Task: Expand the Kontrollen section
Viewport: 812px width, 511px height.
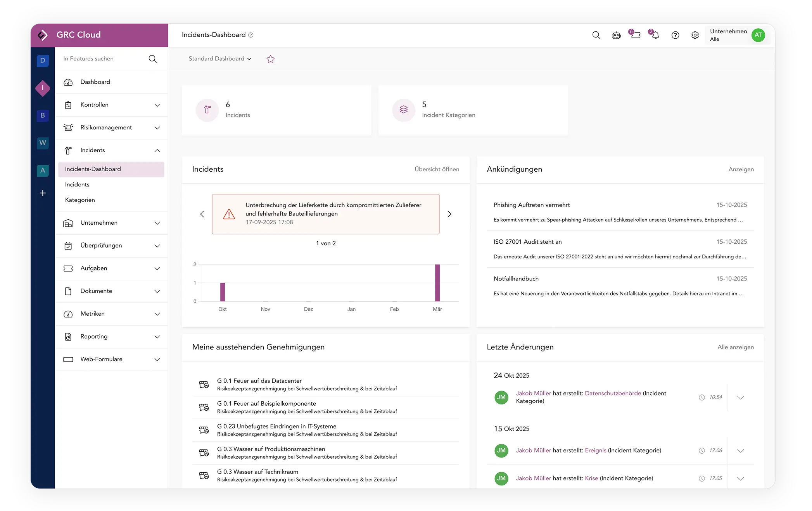Action: coord(157,105)
